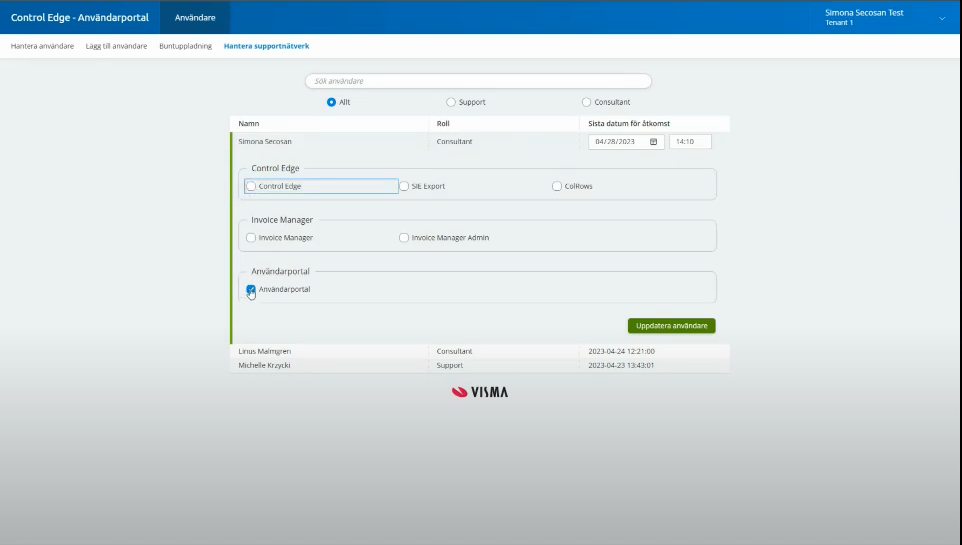Click the date 2023-04-24 12:21:00
962x545 pixels.
point(621,352)
